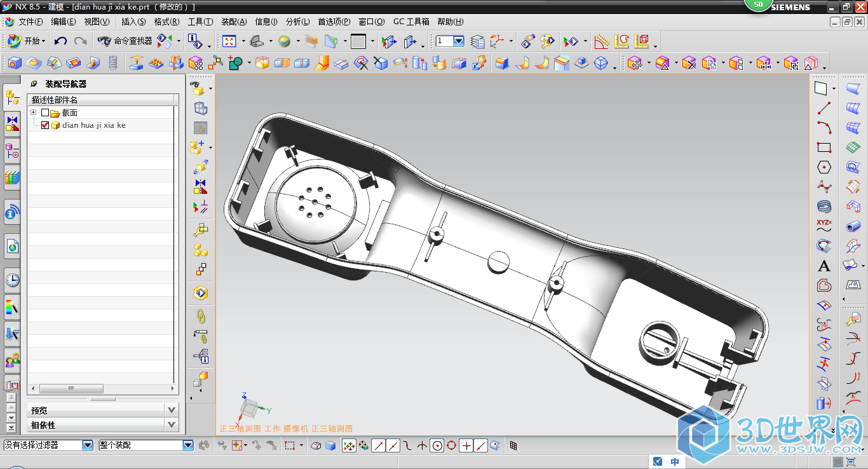The height and width of the screenshot is (469, 868).
Task: Click the Measure distance ruler icon
Action: (601, 41)
